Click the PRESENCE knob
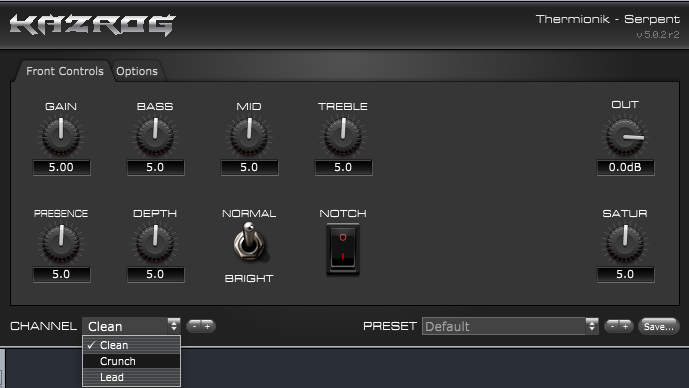 click(61, 243)
